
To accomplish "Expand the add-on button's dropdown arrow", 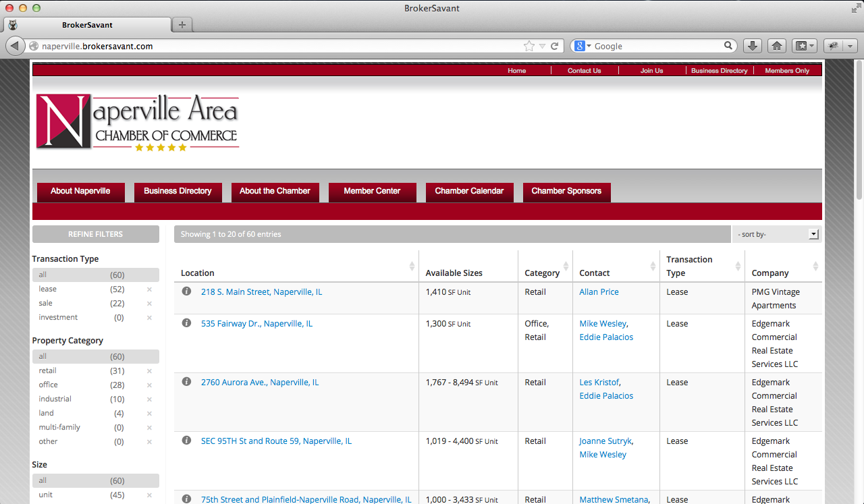I will tap(850, 46).
